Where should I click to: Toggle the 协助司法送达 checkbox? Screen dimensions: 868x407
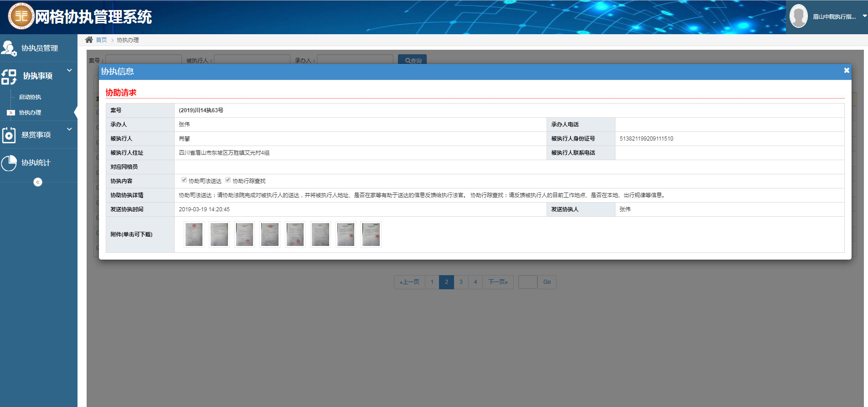click(x=184, y=180)
